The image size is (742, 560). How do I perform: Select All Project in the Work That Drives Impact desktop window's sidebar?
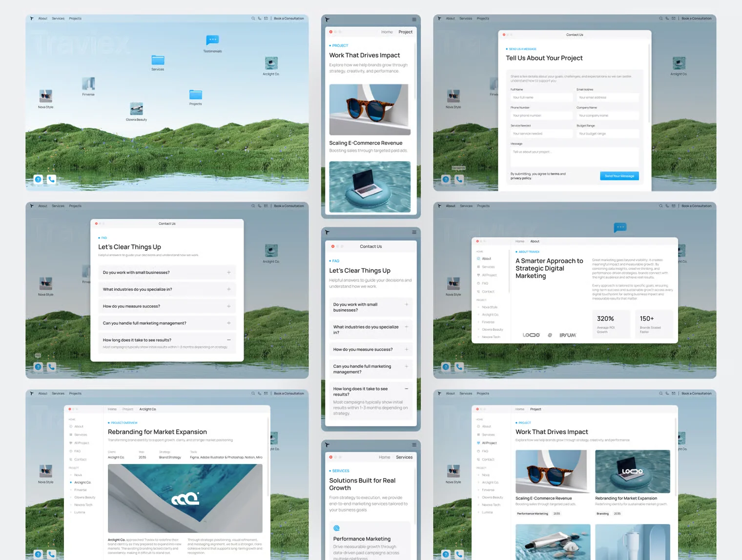pyautogui.click(x=489, y=443)
